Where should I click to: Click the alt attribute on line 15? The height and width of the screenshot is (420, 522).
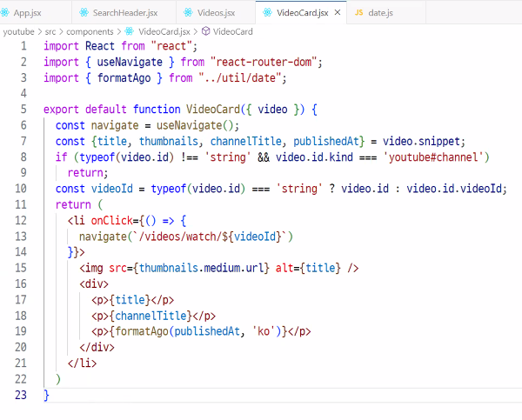(284, 268)
